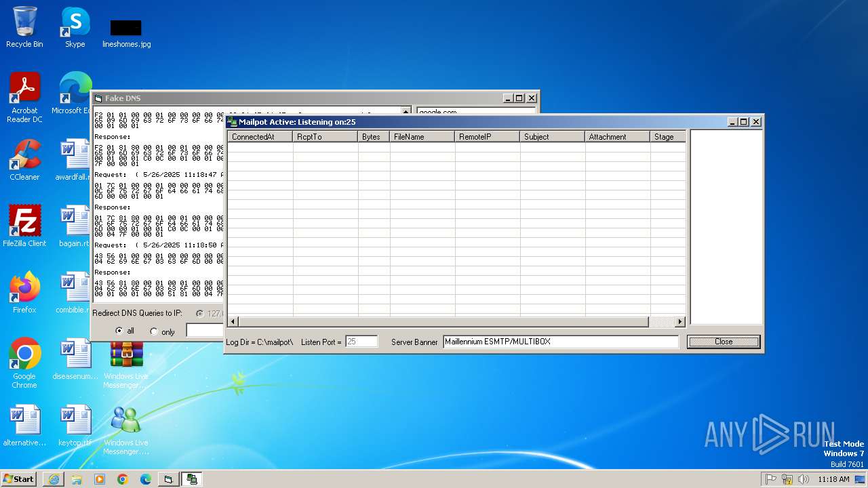Switch to Fake DNS taskbar button
The image size is (868, 488).
(x=168, y=479)
